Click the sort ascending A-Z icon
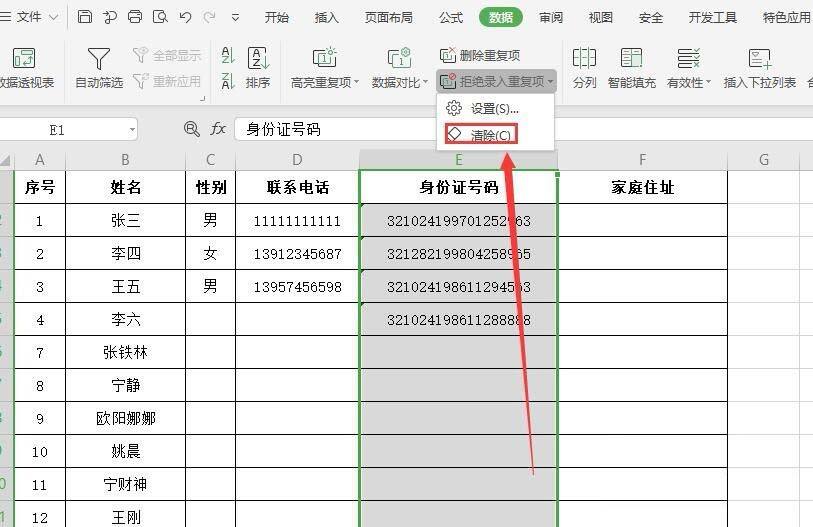Screen dimensions: 813x527 pyautogui.click(x=228, y=55)
